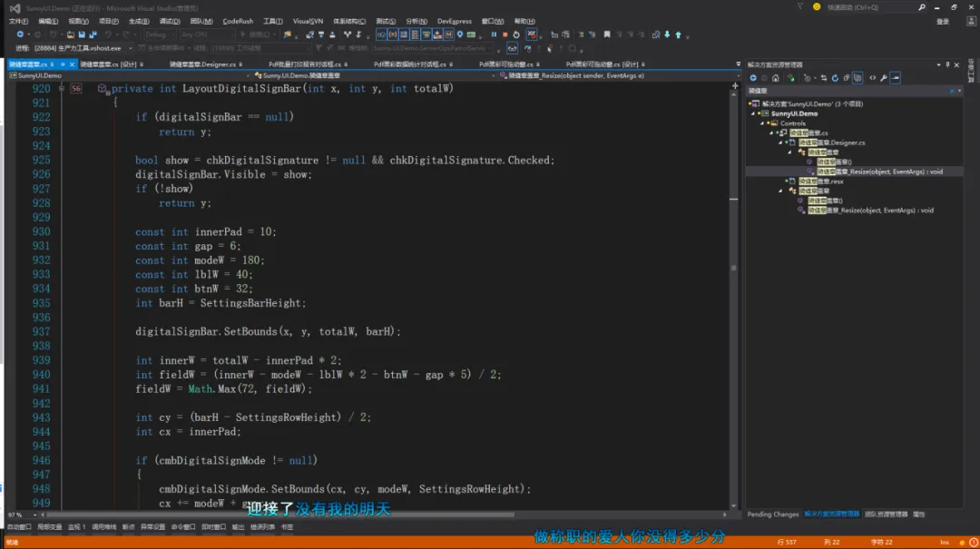
Task: Click the download arrow icon in toolbar
Action: [667, 34]
